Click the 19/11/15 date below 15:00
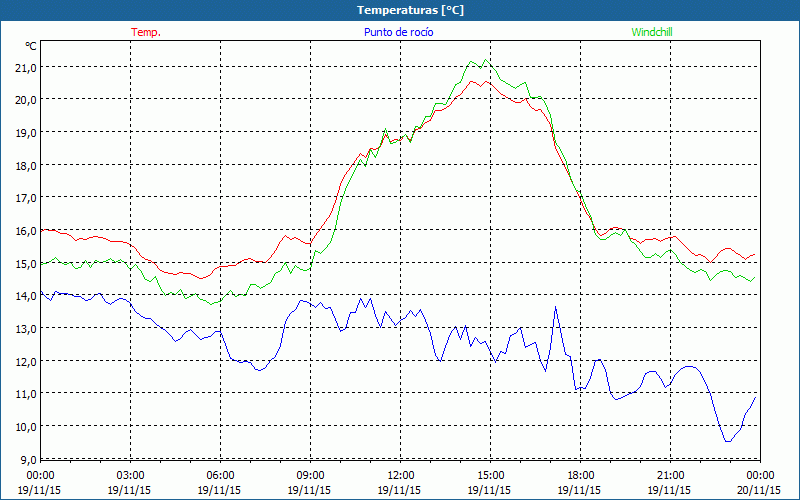This screenshot has height=500, width=800. tap(489, 490)
